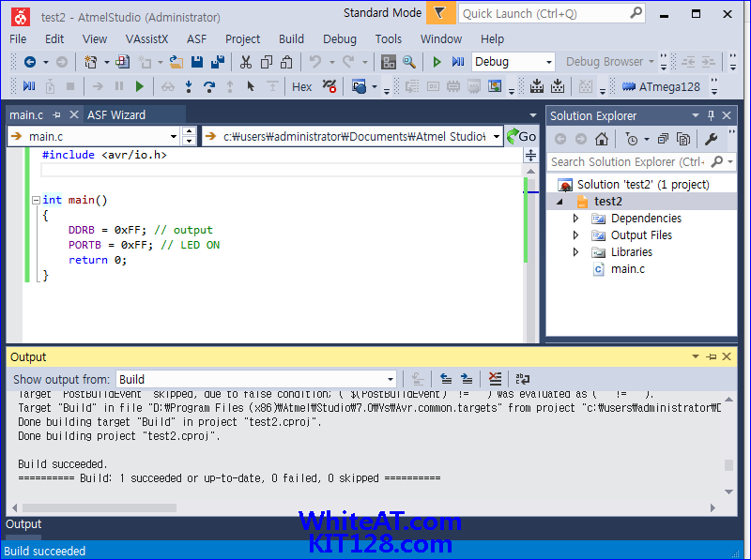Open Solution Explorer window options dropdown arrow
Screen dimensions: 751x560
click(x=696, y=115)
